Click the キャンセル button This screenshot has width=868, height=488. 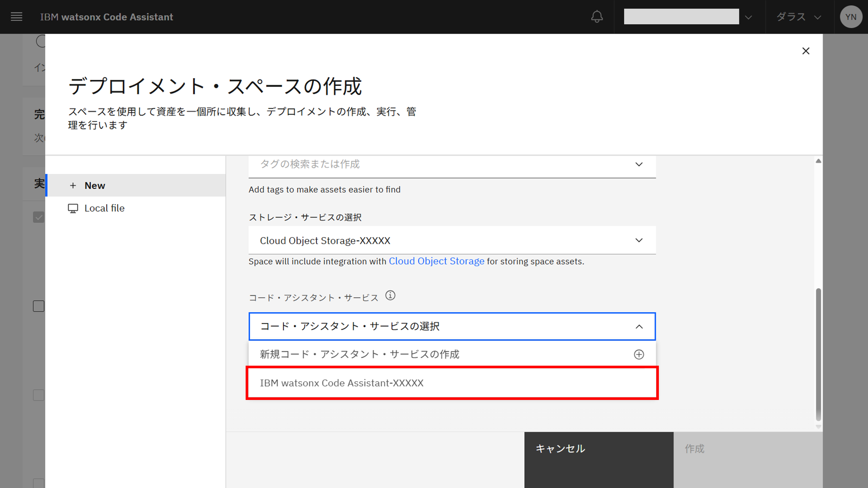point(598,449)
